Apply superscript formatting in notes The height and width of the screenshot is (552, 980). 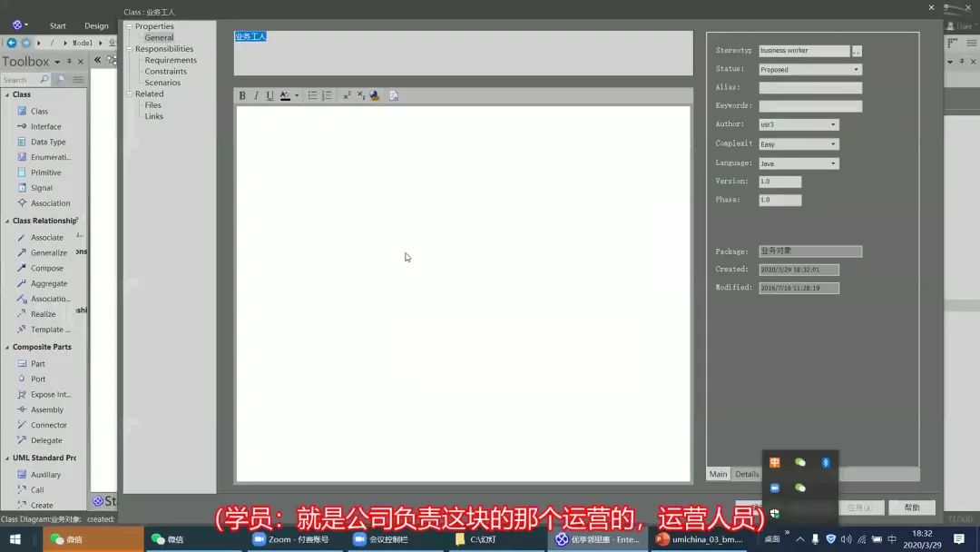[x=347, y=95]
